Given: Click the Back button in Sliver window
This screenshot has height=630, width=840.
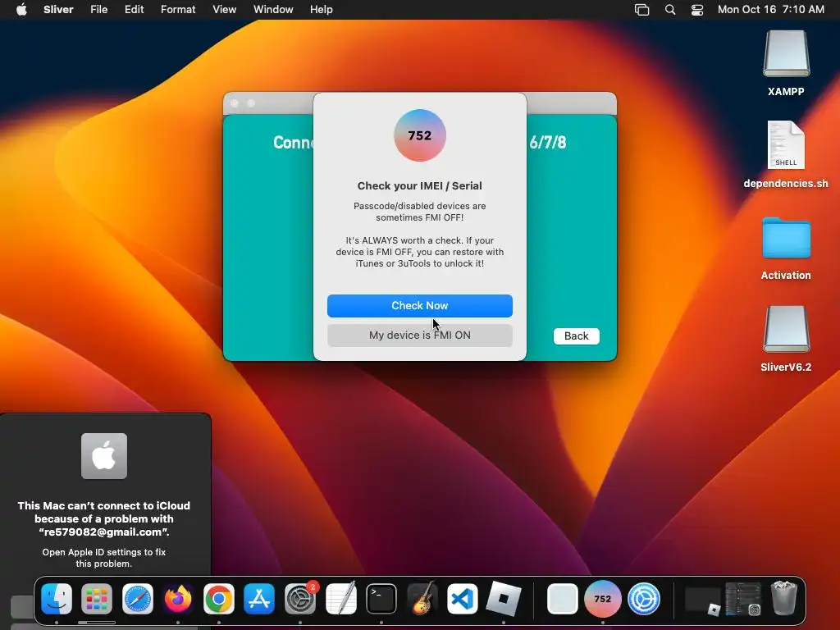Looking at the screenshot, I should point(577,336).
